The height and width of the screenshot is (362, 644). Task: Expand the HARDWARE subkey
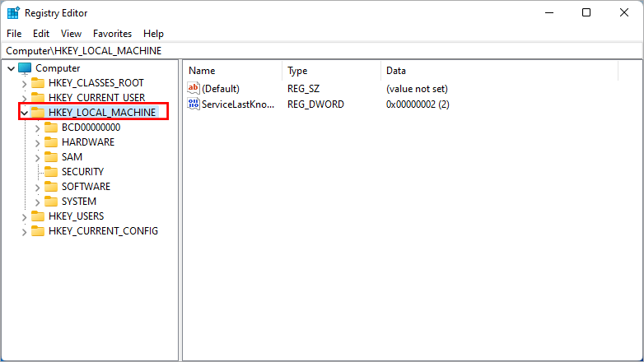[x=37, y=143]
